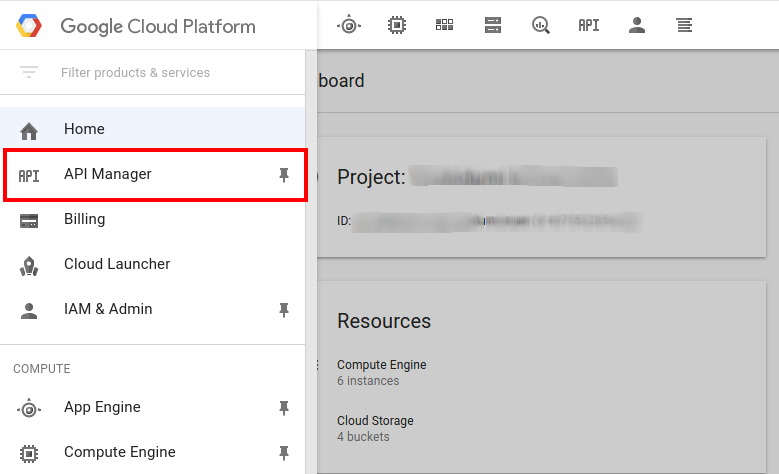The image size is (779, 474).
Task: Click the API icon beside API Manager
Action: pyautogui.click(x=29, y=176)
